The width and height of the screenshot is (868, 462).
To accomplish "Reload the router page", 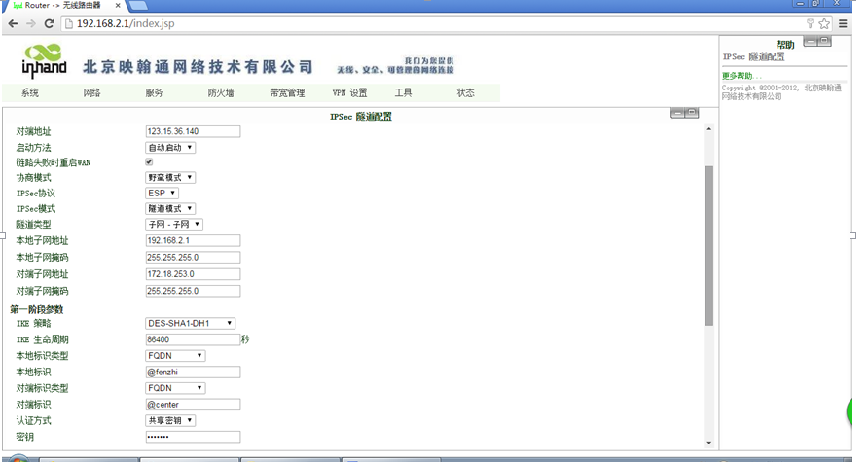I will [x=49, y=23].
